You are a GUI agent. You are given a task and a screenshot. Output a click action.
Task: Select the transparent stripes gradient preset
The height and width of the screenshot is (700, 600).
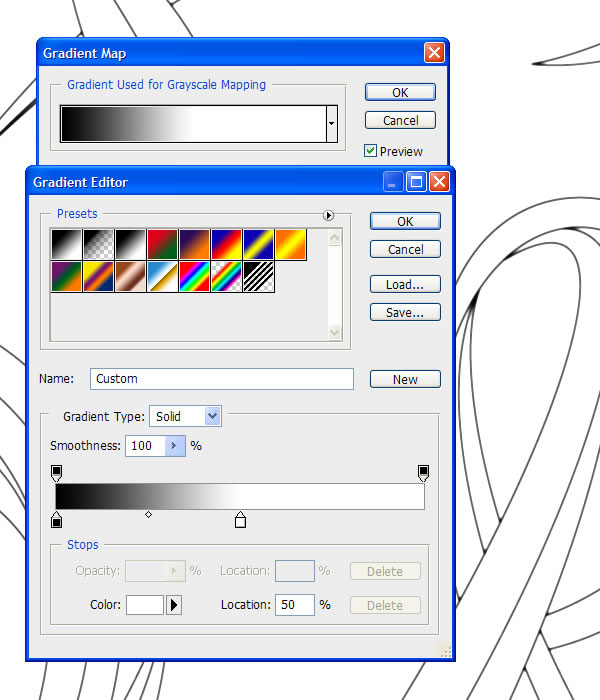coord(259,277)
